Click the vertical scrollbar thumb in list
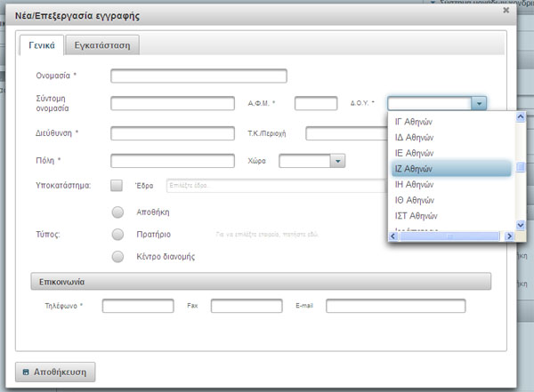This screenshot has height=392, width=534. (x=521, y=167)
